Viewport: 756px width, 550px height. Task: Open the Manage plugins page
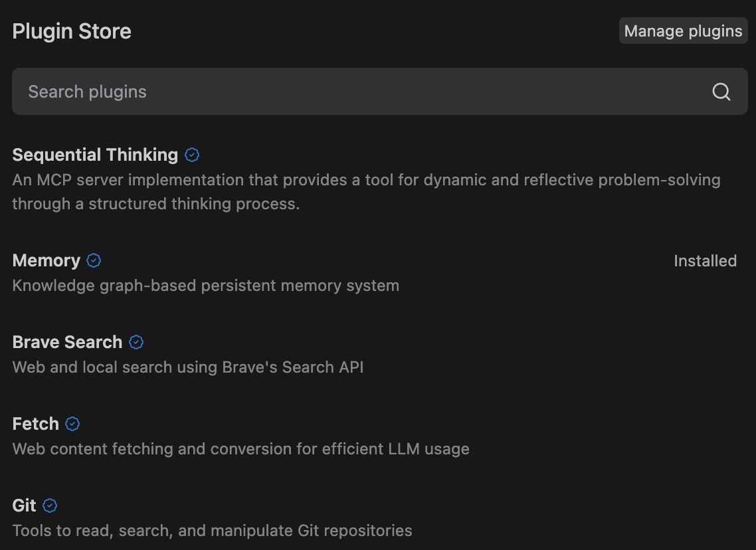pos(683,31)
